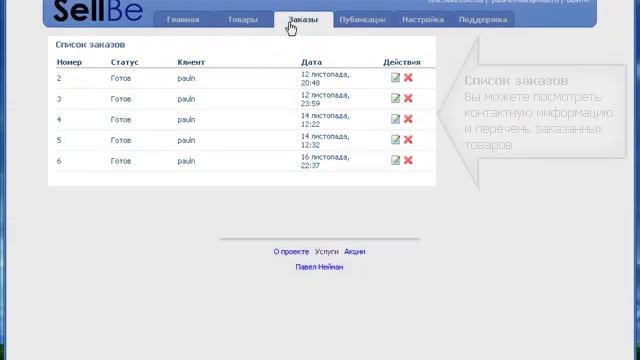Delete order number 2
Screen dimensions: 640x360
click(408, 78)
